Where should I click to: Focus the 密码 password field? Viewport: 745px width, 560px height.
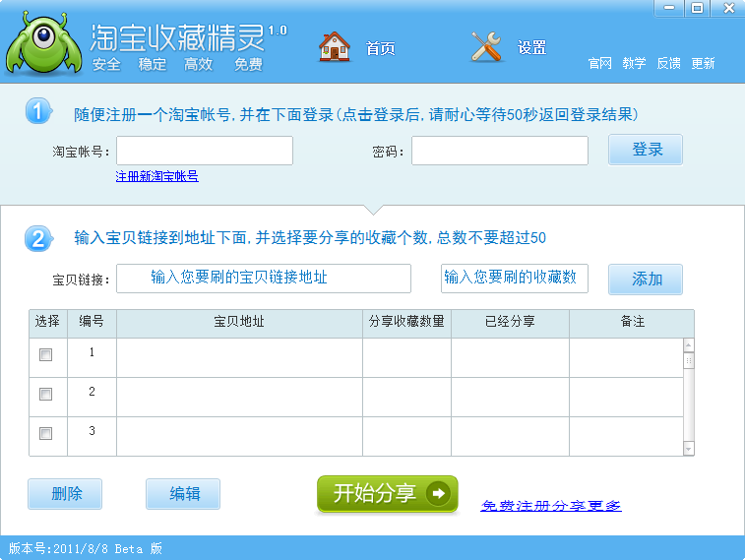(500, 151)
